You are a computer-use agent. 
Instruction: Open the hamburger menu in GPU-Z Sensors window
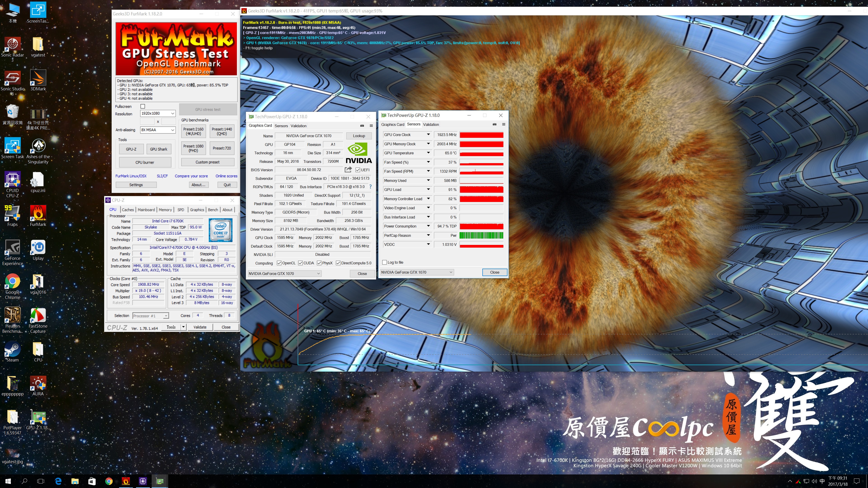(503, 124)
